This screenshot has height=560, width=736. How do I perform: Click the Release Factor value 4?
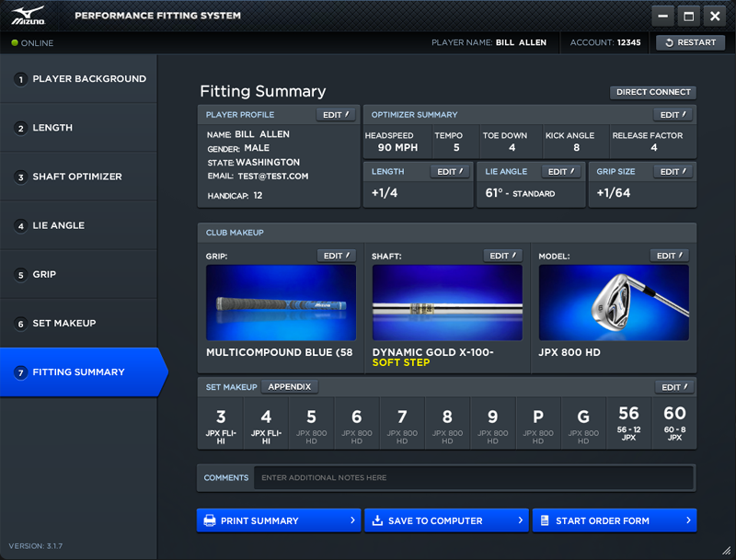[654, 147]
